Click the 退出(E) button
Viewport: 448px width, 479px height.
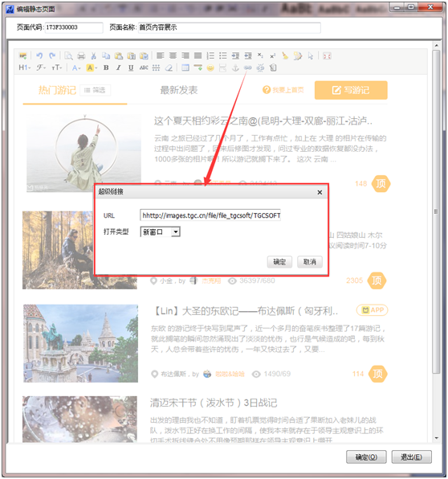tap(411, 457)
